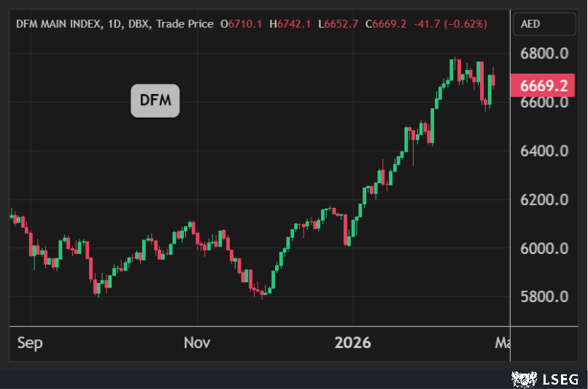Click the 6000.0 price axis label
The width and height of the screenshot is (588, 389).
click(x=543, y=248)
